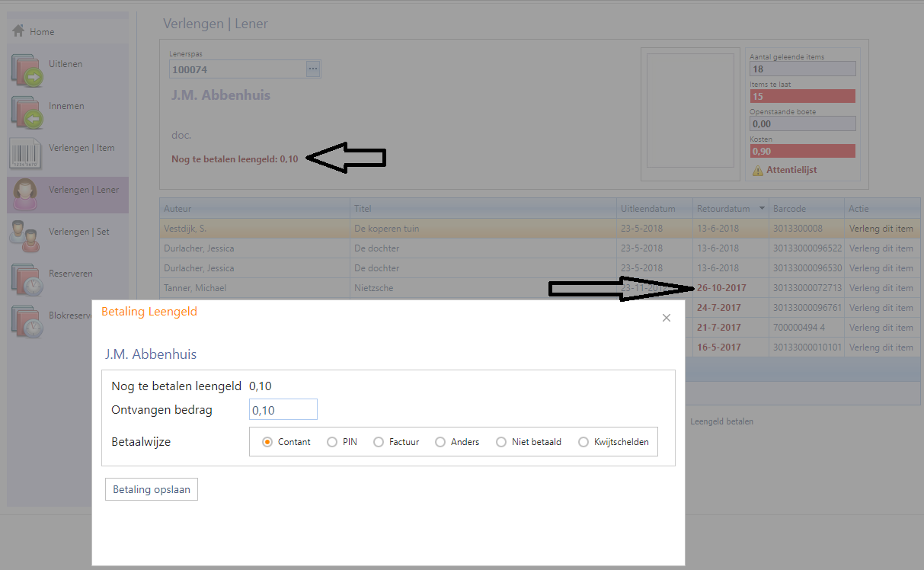Select the Kwijtschelden radio option
The height and width of the screenshot is (570, 924).
[583, 442]
